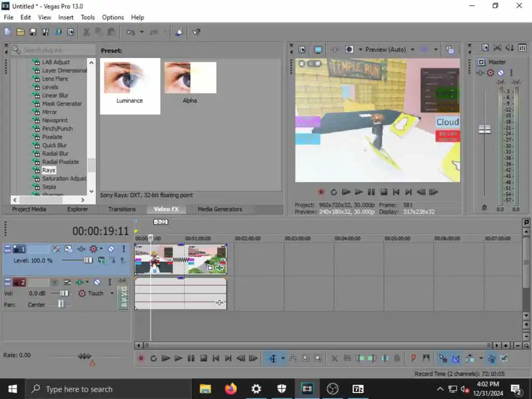Open the Tools menu
The height and width of the screenshot is (399, 532).
87,17
